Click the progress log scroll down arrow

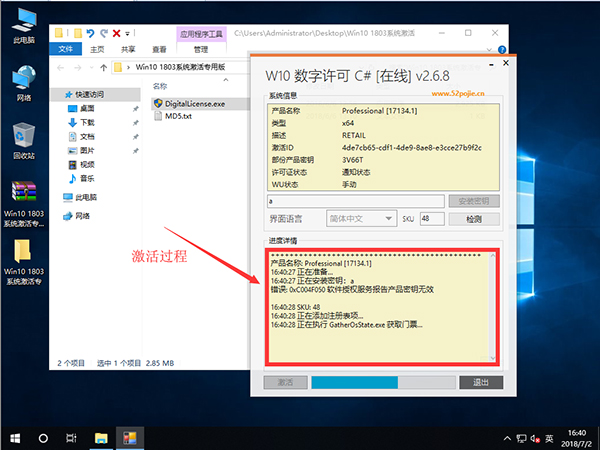point(492,358)
